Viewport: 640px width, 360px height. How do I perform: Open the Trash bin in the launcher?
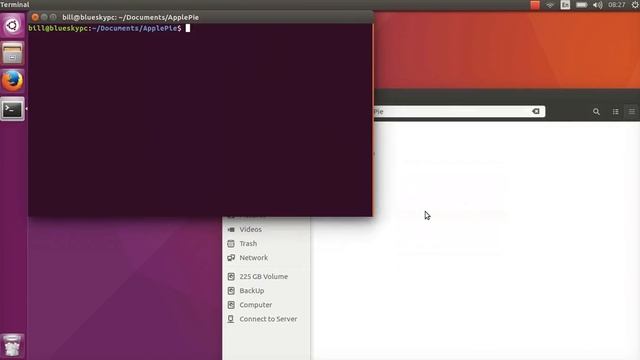12,346
